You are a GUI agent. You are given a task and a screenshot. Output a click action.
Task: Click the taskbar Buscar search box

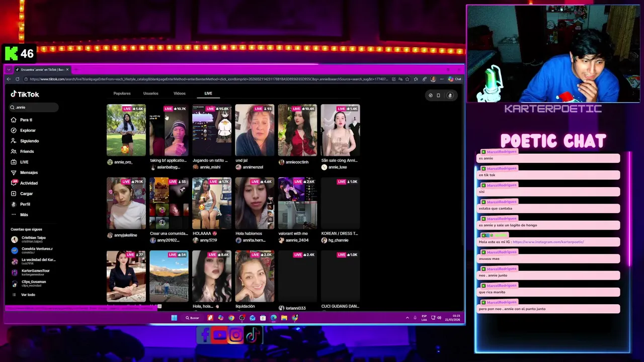tap(193, 318)
